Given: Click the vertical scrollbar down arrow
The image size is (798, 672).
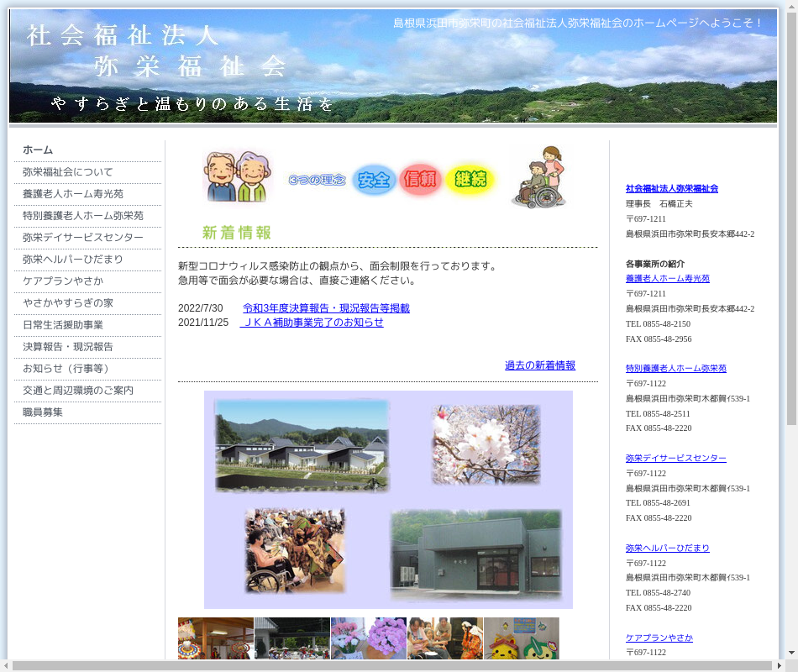Looking at the screenshot, I should 791,652.
